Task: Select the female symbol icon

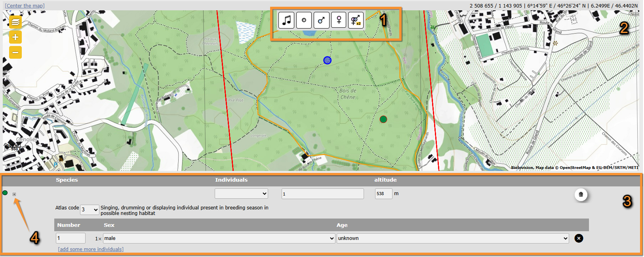Action: click(x=339, y=20)
